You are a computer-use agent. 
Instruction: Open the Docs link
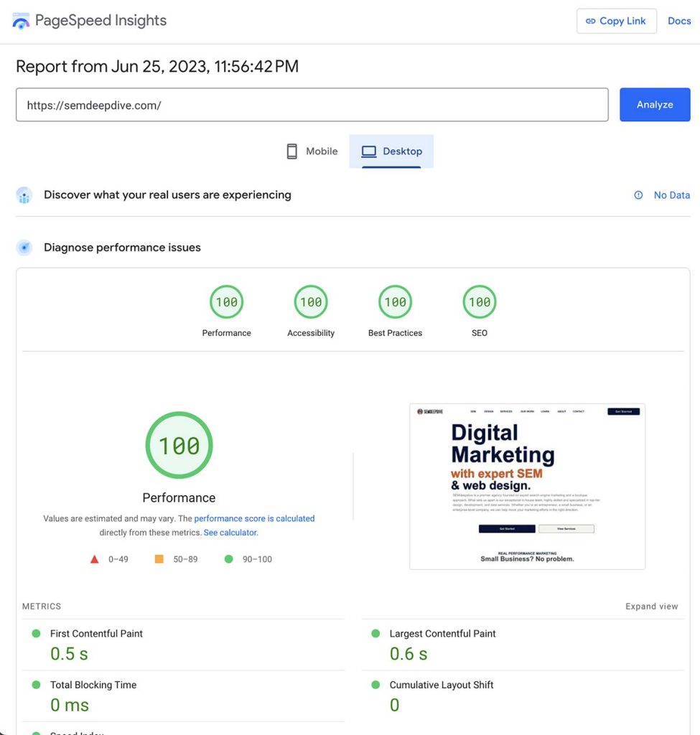(x=679, y=21)
